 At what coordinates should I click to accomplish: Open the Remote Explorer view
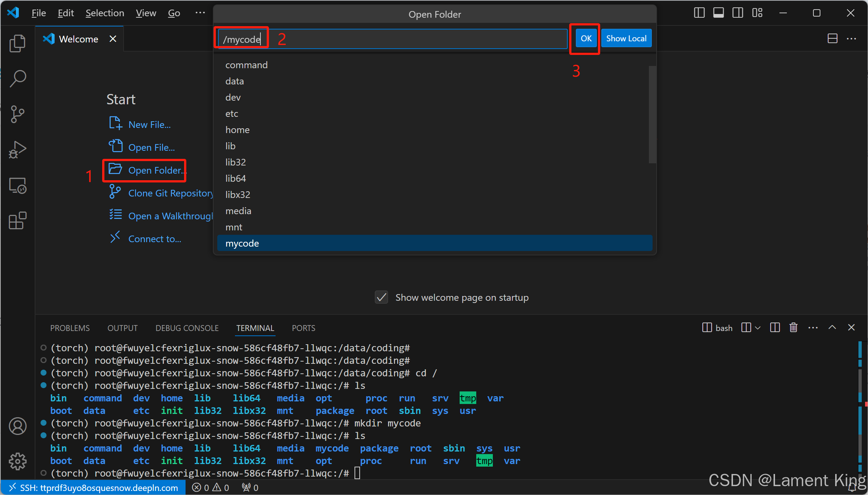pos(17,185)
